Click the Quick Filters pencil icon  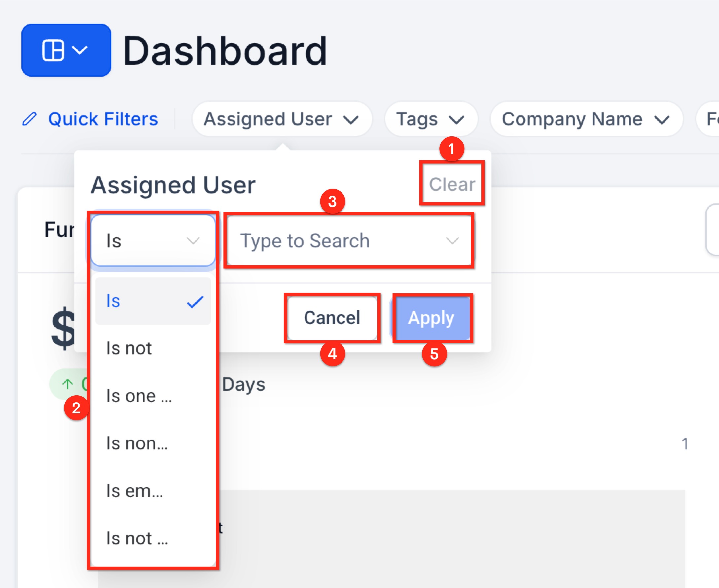29,119
